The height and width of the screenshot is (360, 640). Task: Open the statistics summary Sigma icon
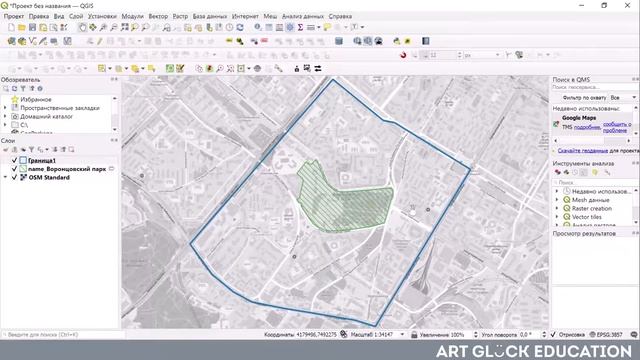tap(300, 27)
